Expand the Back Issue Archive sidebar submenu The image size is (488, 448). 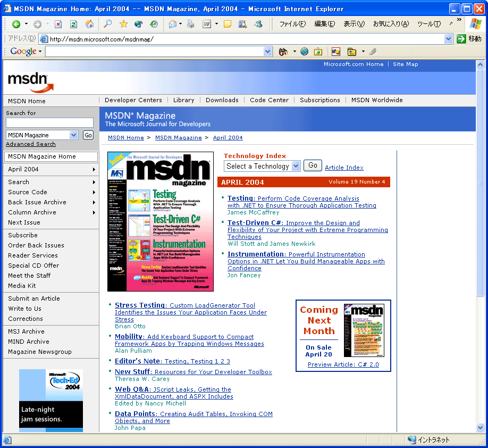pos(94,203)
